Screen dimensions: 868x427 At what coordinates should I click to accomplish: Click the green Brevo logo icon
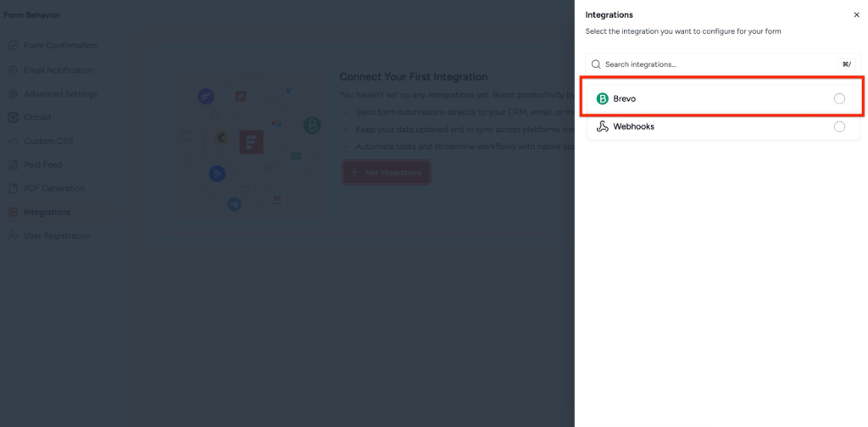[x=603, y=99]
